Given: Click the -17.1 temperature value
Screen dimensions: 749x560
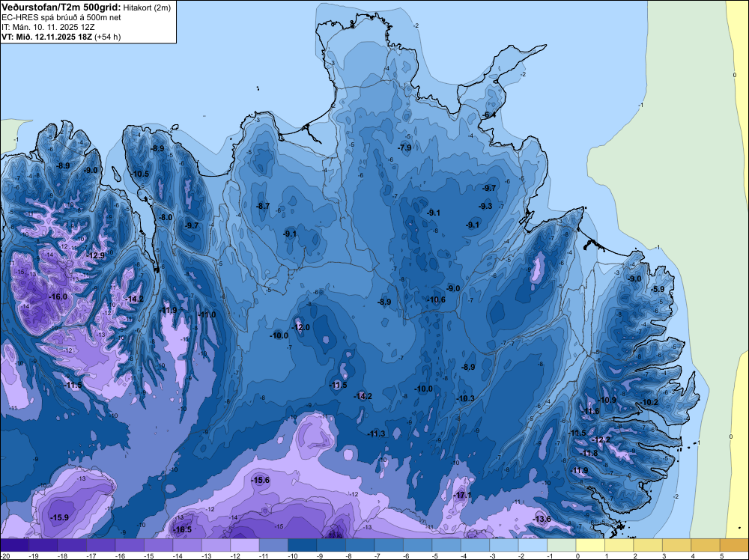Looking at the screenshot, I should tap(462, 495).
